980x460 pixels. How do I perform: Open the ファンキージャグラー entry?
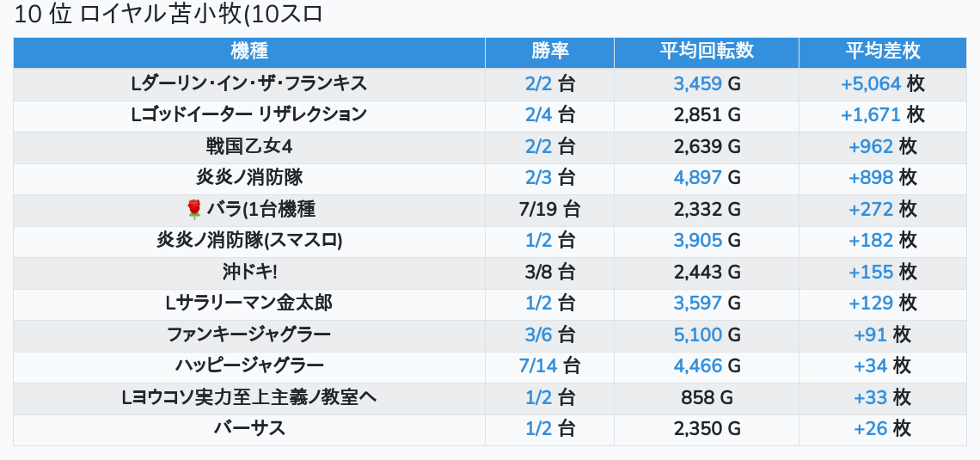249,334
